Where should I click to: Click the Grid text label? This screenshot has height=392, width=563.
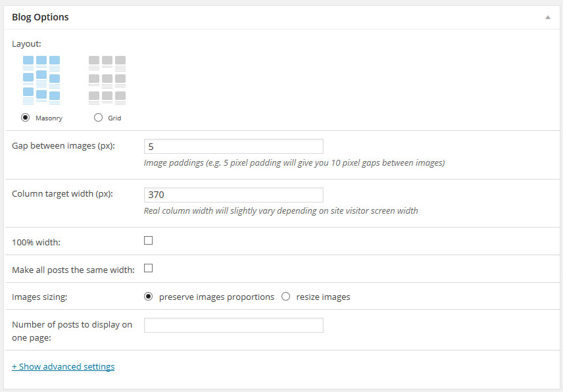point(114,118)
